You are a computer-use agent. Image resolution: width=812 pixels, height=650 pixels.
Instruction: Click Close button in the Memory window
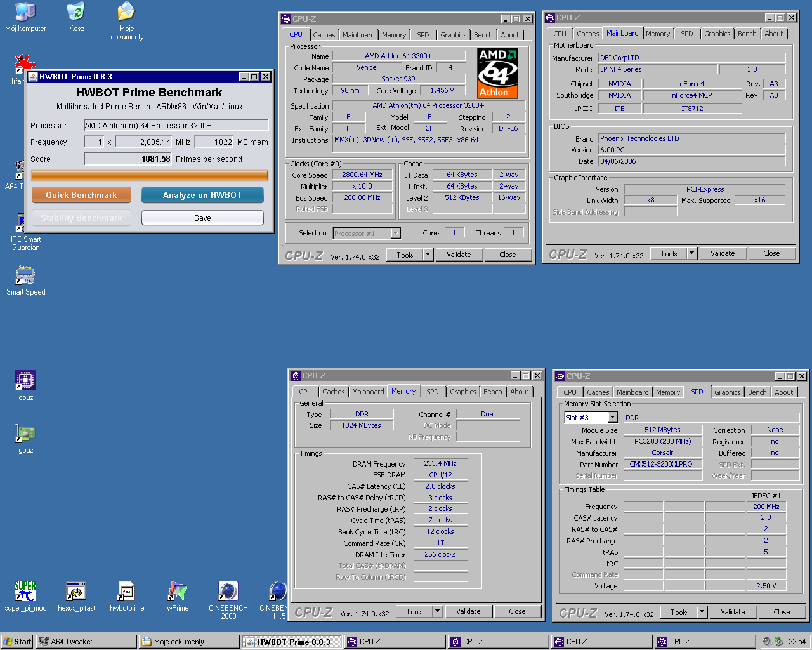click(x=517, y=611)
